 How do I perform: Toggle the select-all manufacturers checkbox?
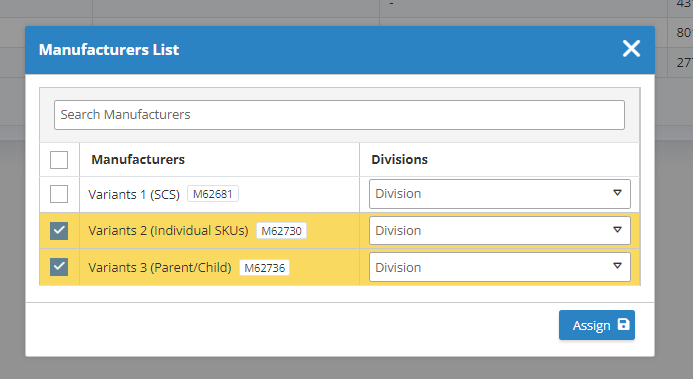tap(59, 160)
